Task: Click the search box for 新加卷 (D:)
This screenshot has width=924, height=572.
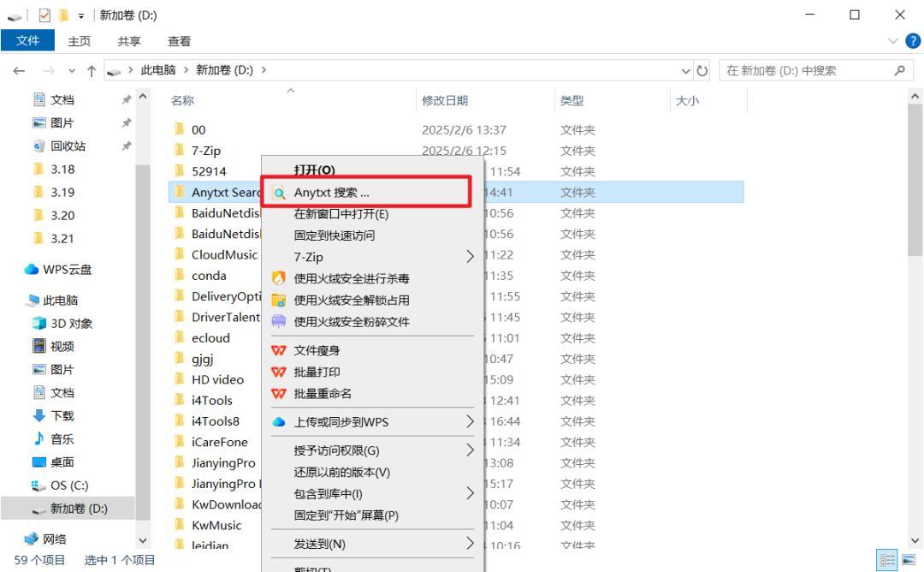Action: [804, 70]
